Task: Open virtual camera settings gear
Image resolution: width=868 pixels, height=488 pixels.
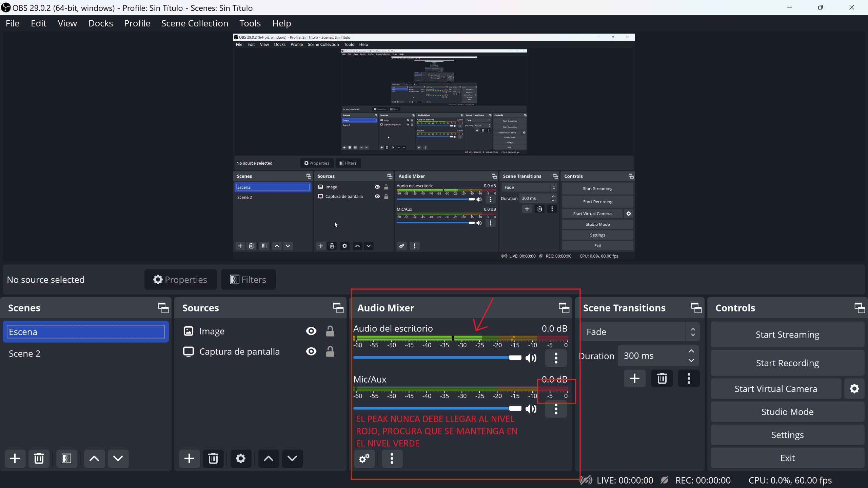Action: tap(854, 389)
